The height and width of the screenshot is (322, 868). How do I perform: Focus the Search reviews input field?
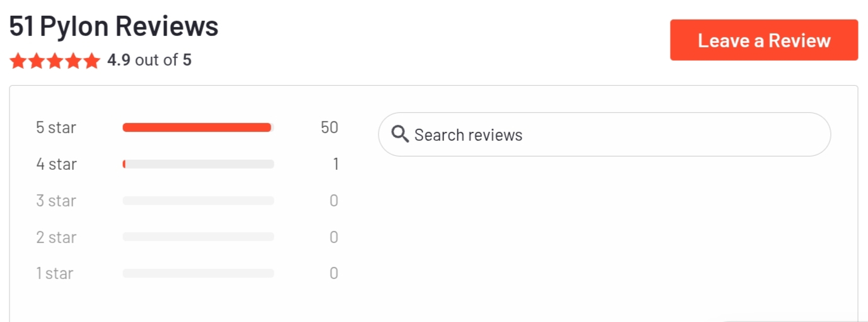(x=604, y=134)
